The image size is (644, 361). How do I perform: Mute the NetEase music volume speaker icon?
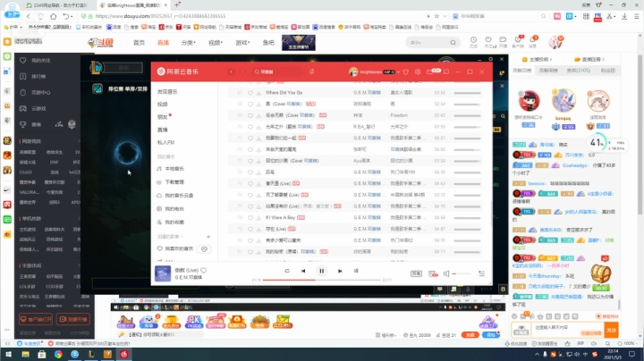[x=446, y=273]
